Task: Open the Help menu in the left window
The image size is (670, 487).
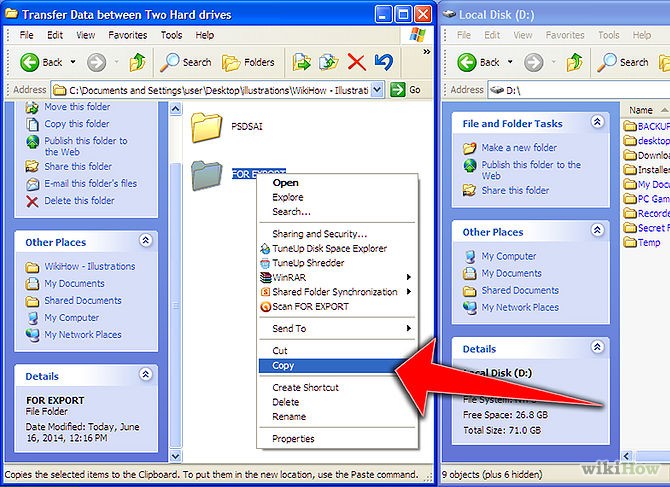Action: pos(205,35)
